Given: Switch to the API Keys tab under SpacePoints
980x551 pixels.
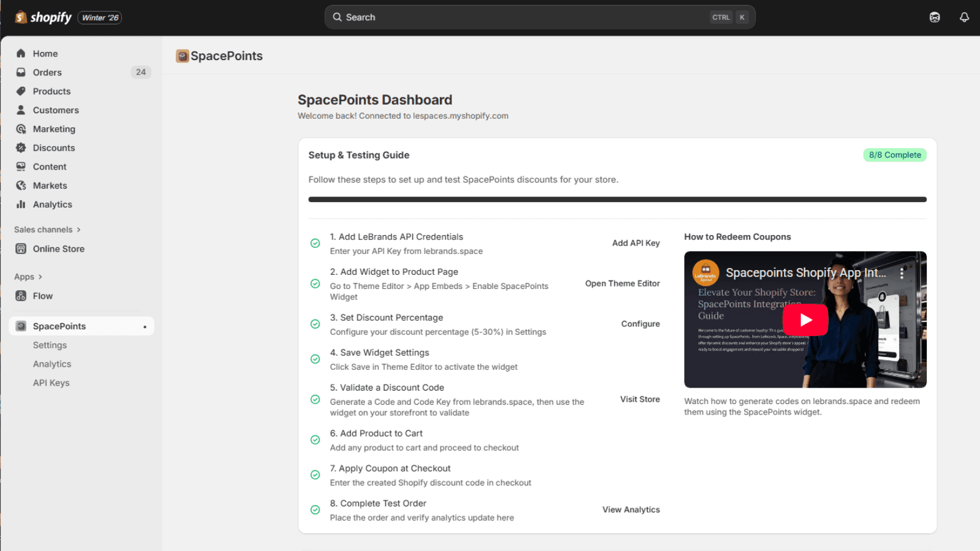Looking at the screenshot, I should pos(51,382).
